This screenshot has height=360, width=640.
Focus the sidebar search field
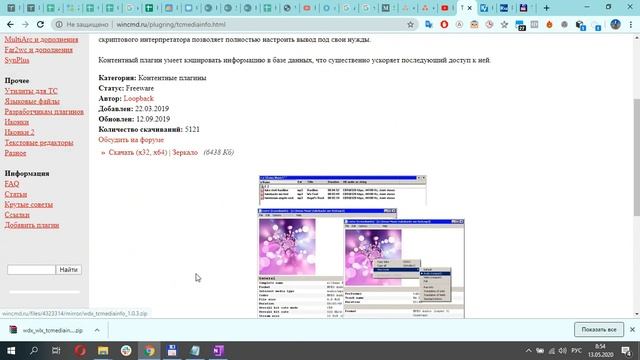click(x=31, y=270)
